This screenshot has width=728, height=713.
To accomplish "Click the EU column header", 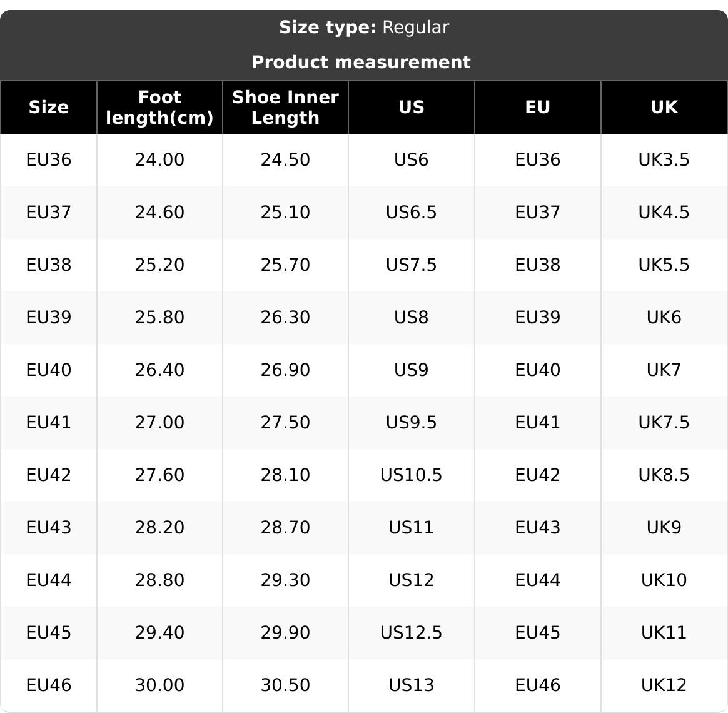I will 537,108.
